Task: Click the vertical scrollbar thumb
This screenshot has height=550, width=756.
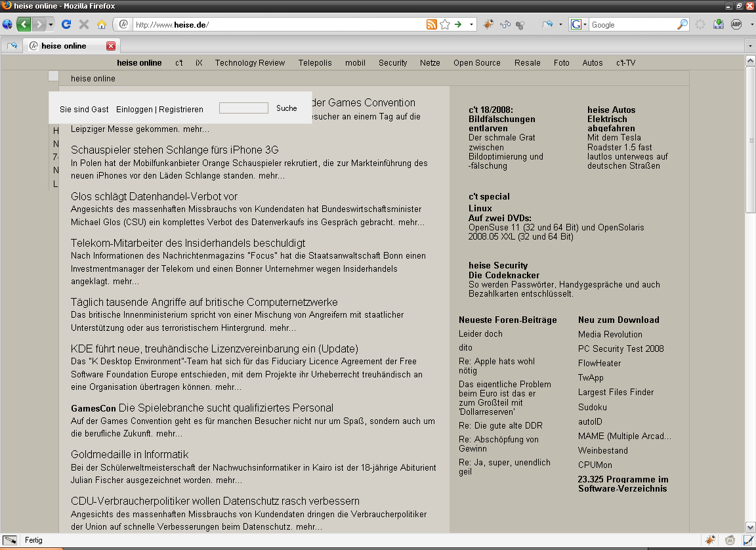Action: click(750, 140)
